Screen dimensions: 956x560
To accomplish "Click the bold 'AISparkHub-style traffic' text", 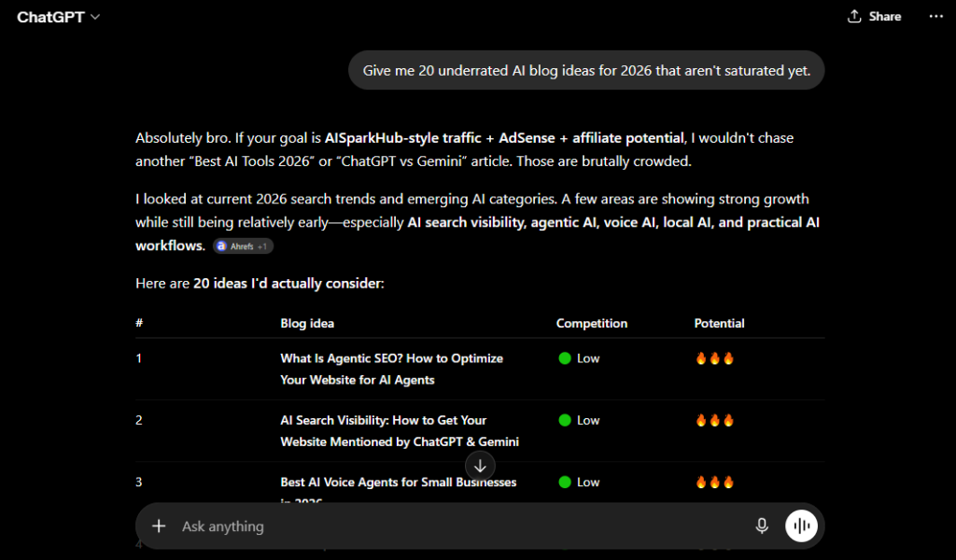I will [x=403, y=138].
